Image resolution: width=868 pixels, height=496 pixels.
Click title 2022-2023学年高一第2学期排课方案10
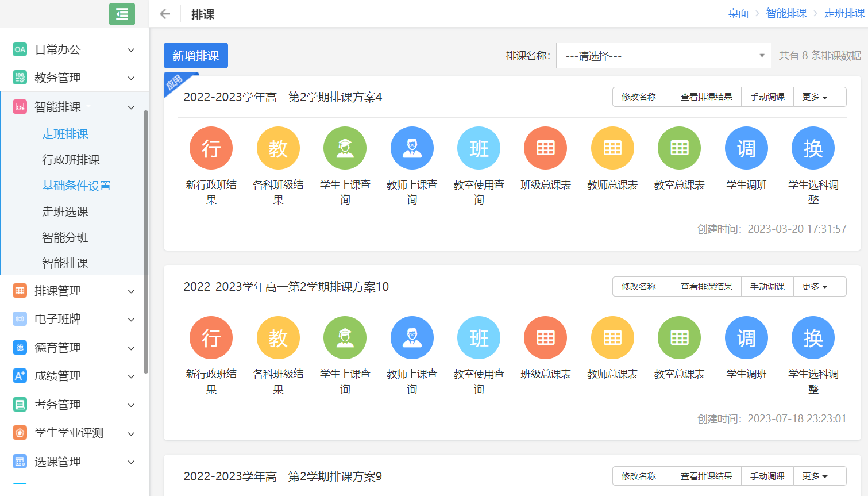(286, 287)
